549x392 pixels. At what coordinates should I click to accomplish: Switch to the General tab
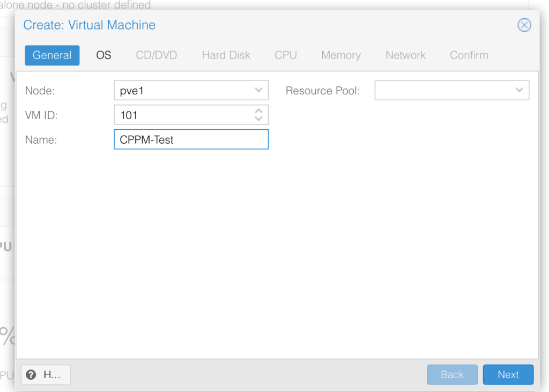point(52,55)
